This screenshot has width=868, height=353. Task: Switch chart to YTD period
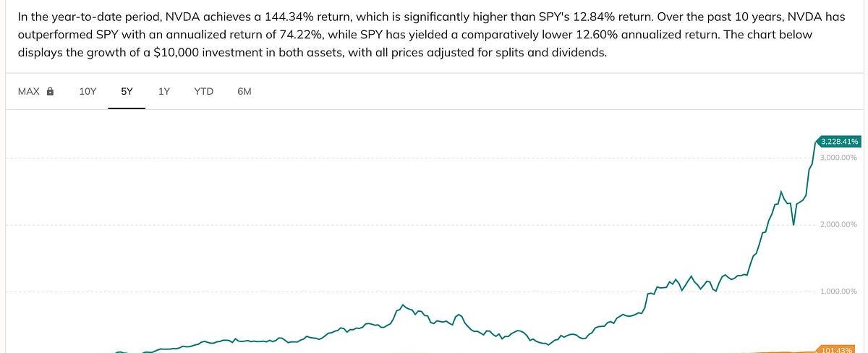tap(203, 92)
